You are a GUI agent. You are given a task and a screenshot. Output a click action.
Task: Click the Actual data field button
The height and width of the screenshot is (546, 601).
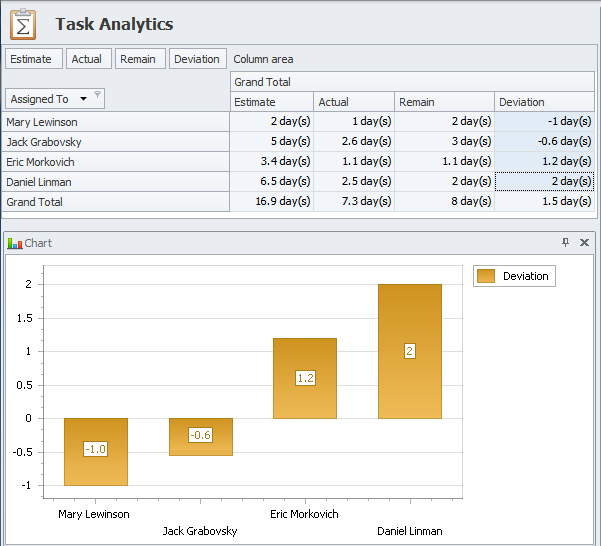pyautogui.click(x=87, y=59)
